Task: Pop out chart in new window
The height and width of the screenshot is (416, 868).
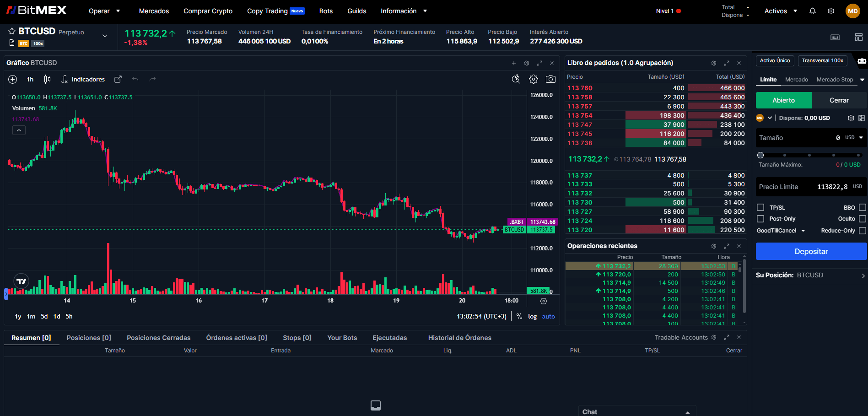Action: (x=118, y=79)
